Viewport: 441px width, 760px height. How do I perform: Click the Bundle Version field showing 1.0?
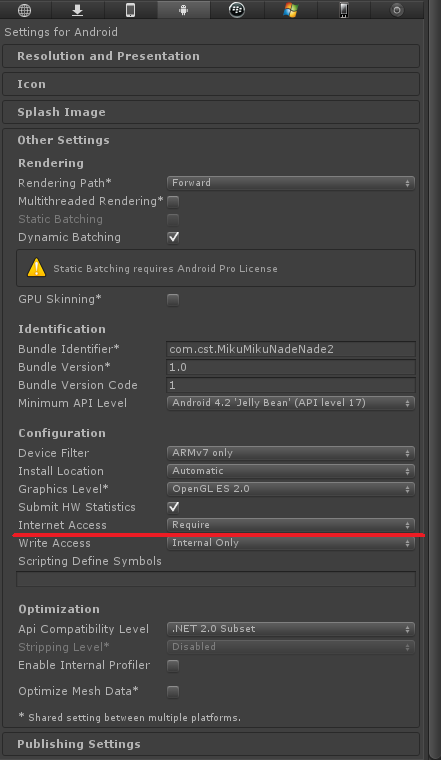291,367
